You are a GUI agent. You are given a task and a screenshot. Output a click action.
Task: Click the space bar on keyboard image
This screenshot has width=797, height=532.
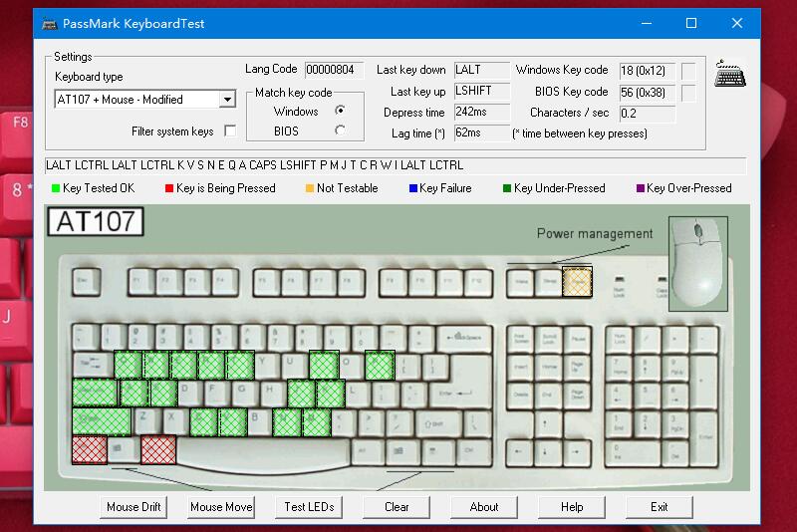coord(263,452)
